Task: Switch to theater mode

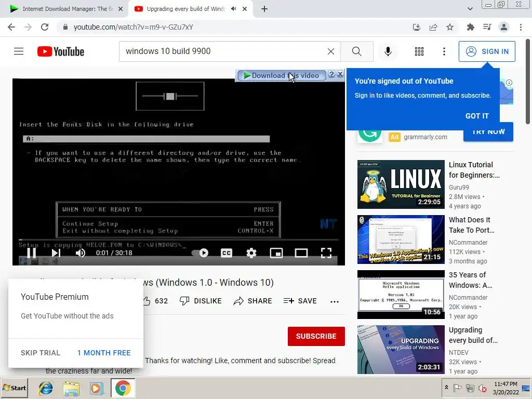Action: pos(301,253)
